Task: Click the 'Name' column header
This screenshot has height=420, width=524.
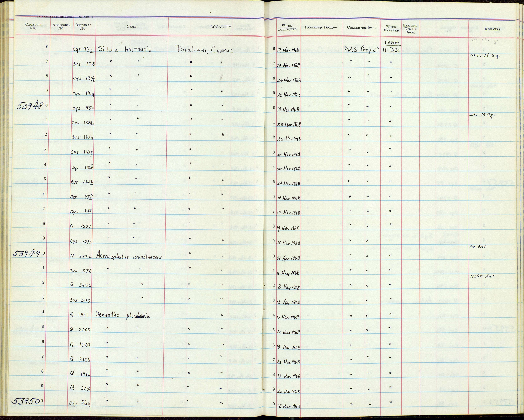Action: (131, 27)
